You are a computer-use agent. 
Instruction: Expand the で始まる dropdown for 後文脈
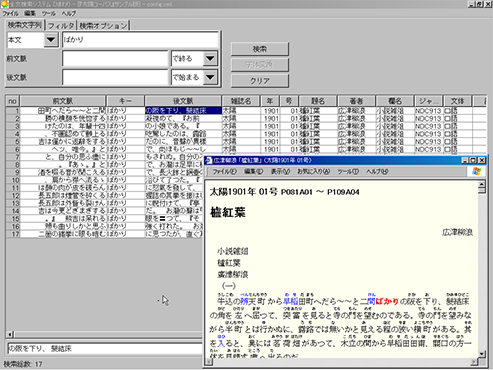pos(210,77)
